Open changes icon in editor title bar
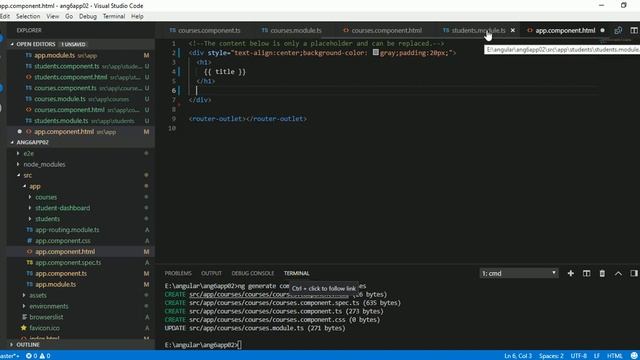 pos(618,30)
